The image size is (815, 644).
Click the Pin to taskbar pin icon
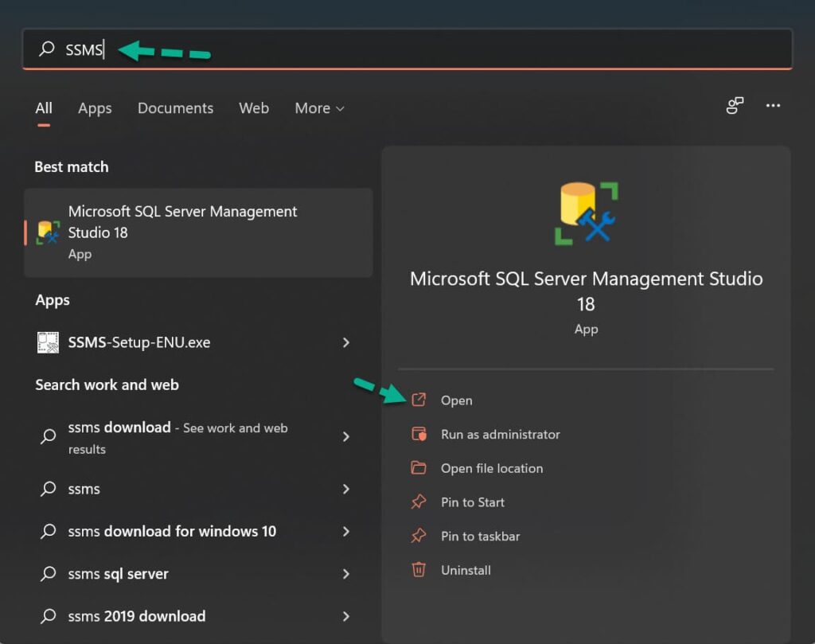coord(419,537)
